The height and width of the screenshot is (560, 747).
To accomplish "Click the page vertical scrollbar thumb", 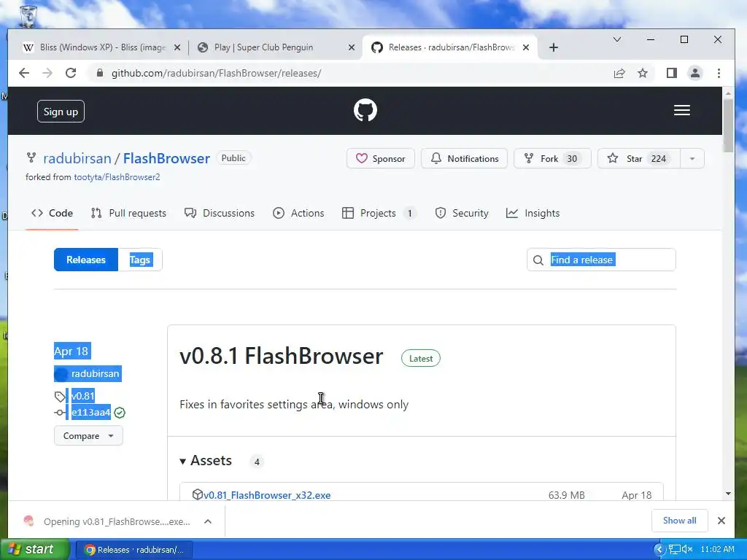I will tap(728, 127).
